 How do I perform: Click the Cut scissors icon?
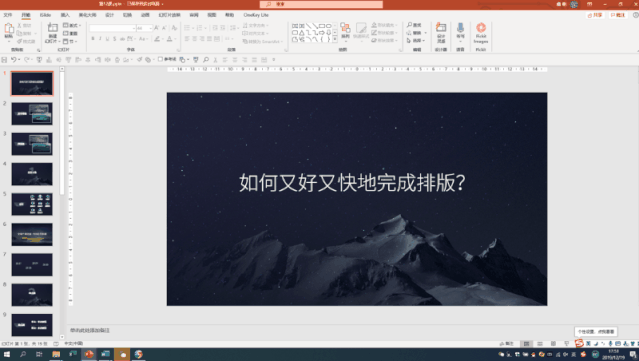[x=19, y=25]
